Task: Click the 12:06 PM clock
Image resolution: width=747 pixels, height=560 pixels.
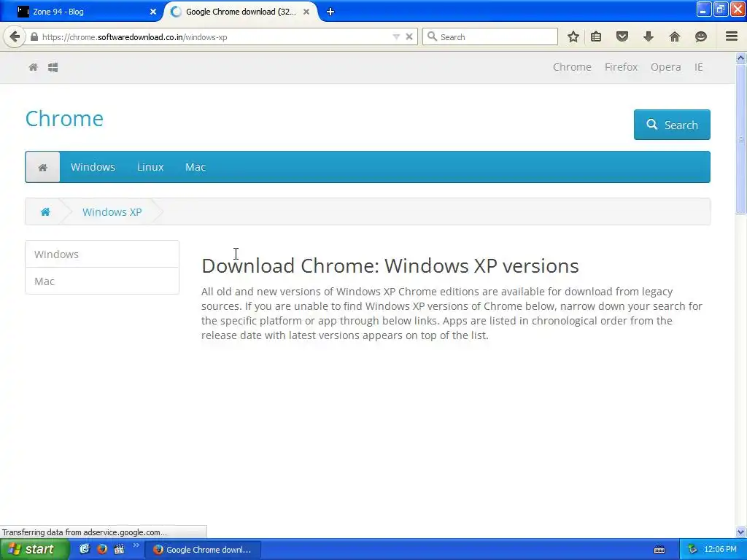Action: (720, 549)
